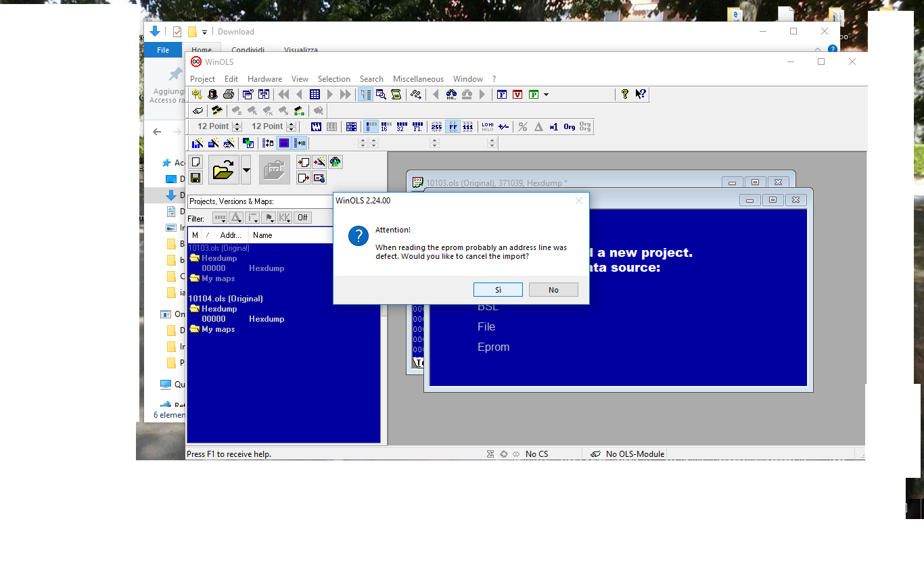This screenshot has height=563, width=924.
Task: Click the blue grid table-view icon
Action: 315,94
